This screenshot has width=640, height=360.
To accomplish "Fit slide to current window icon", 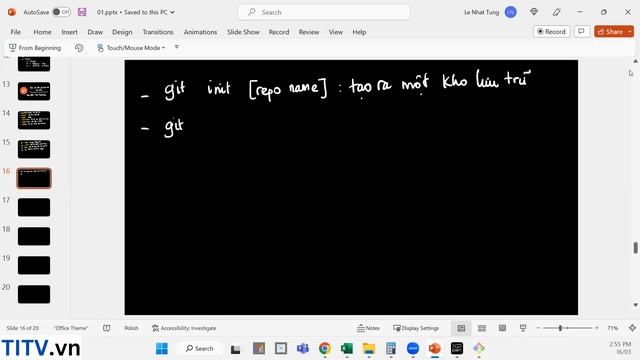I will point(632,328).
